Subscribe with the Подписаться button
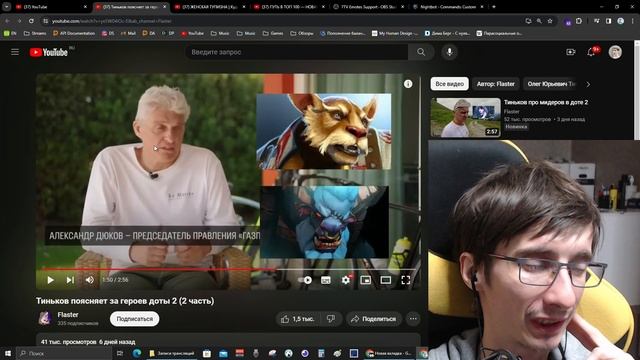 coord(135,319)
